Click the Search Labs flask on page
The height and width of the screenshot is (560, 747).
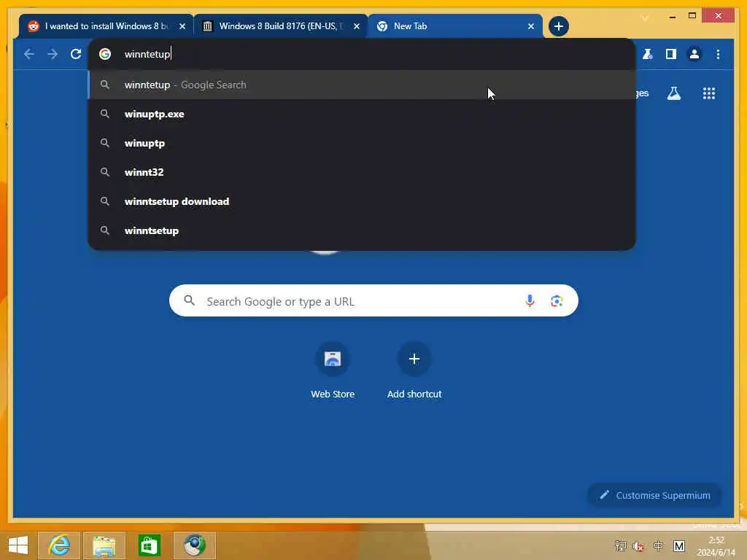coord(673,93)
